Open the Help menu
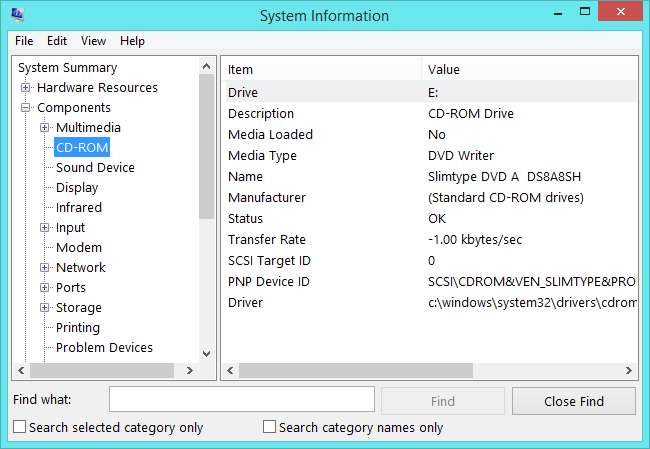Image resolution: width=650 pixels, height=449 pixels. (x=132, y=41)
